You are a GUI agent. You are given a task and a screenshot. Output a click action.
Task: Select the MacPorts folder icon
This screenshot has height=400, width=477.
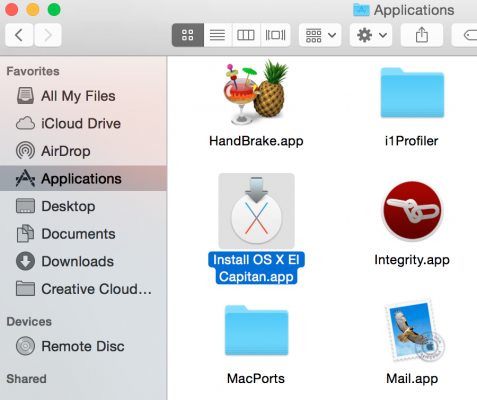tap(256, 330)
